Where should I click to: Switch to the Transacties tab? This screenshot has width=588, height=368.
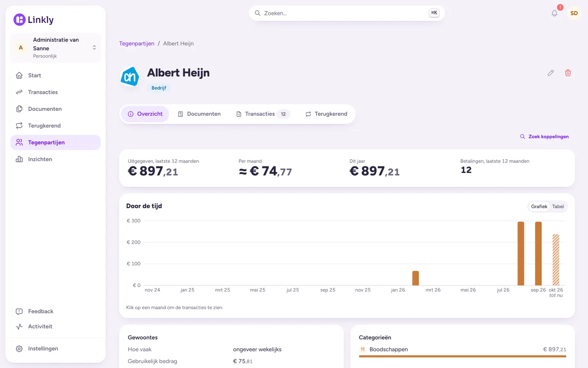263,114
